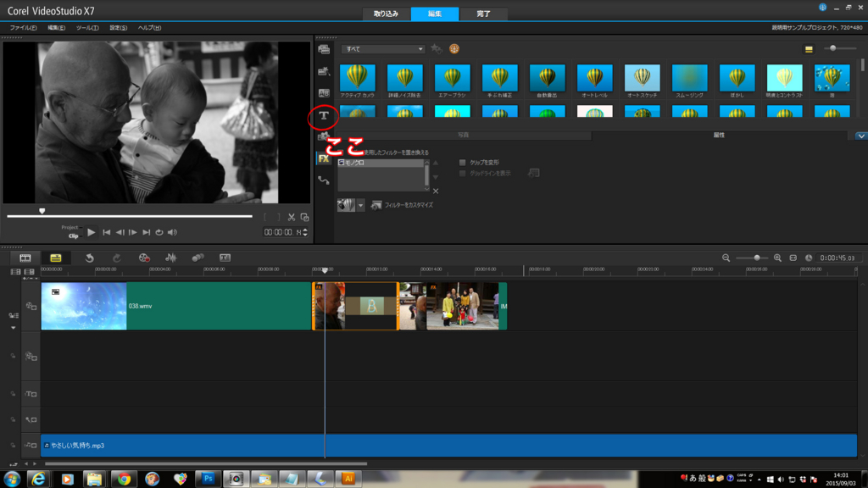Viewport: 868px width, 488px height.
Task: Open the 設定(S) menu
Action: pyautogui.click(x=119, y=28)
